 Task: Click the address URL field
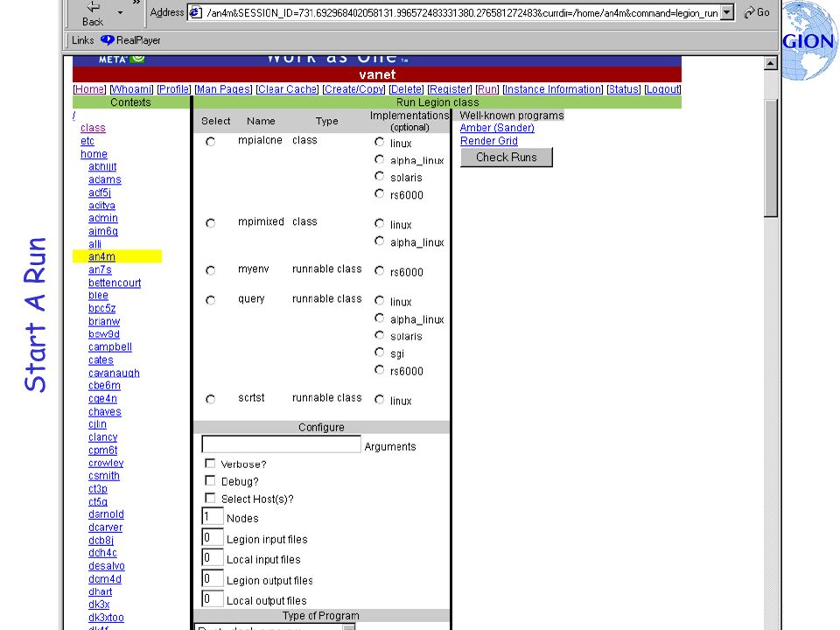[462, 13]
